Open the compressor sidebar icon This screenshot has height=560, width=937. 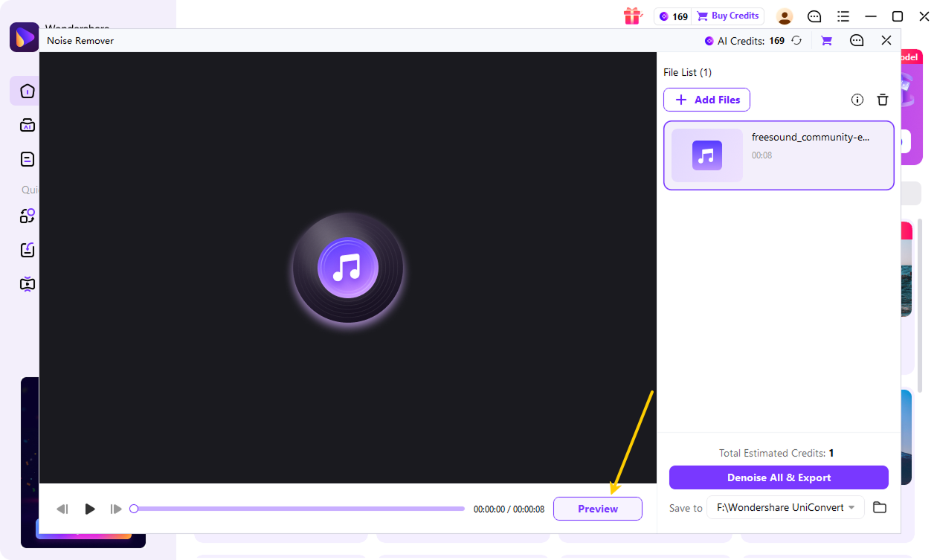click(28, 250)
